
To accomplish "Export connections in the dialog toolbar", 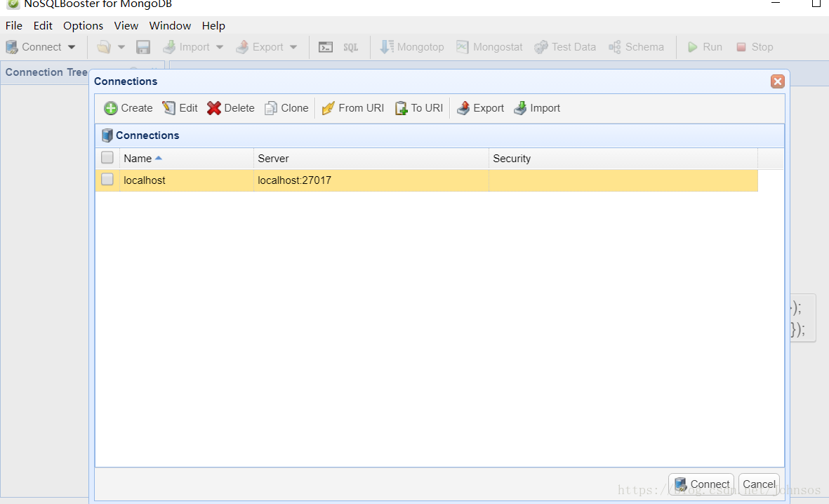I will tap(480, 108).
